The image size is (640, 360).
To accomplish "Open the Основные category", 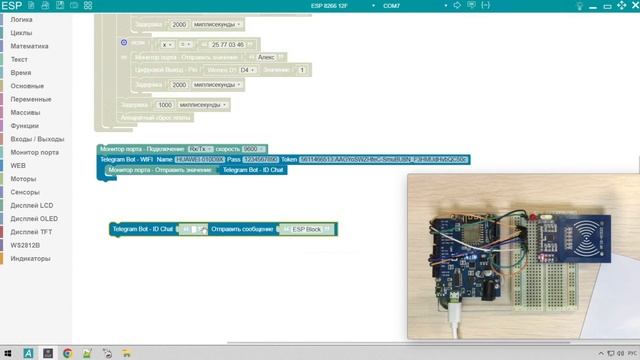I will tap(27, 86).
